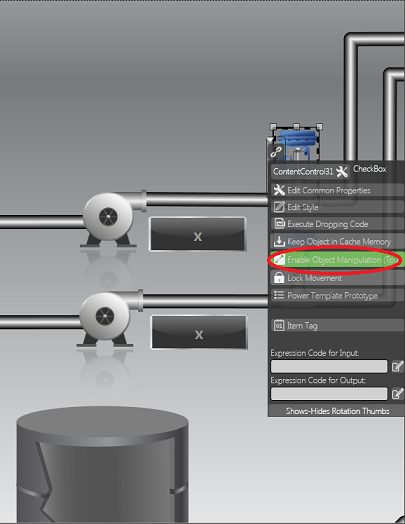Click the chain link icon beside valve

[x=276, y=152]
